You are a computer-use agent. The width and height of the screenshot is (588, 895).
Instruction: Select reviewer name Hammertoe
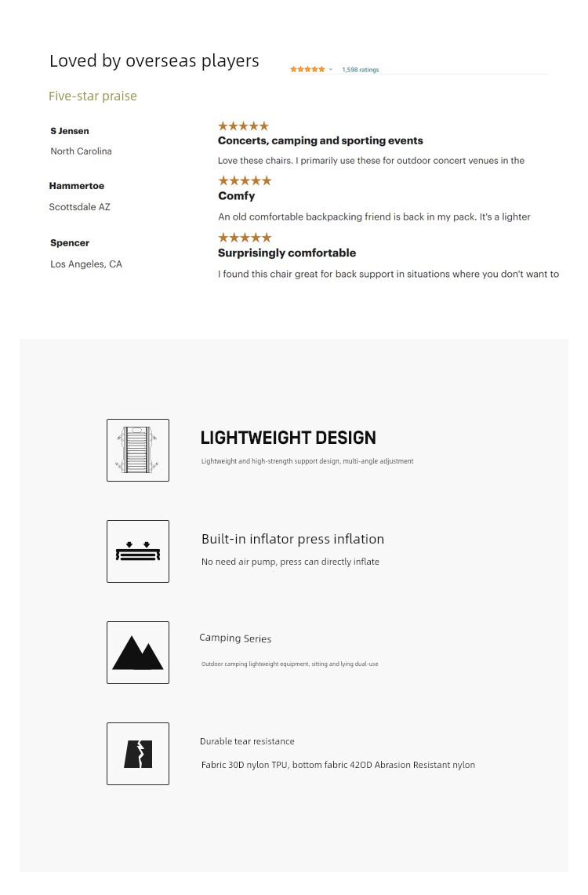76,185
